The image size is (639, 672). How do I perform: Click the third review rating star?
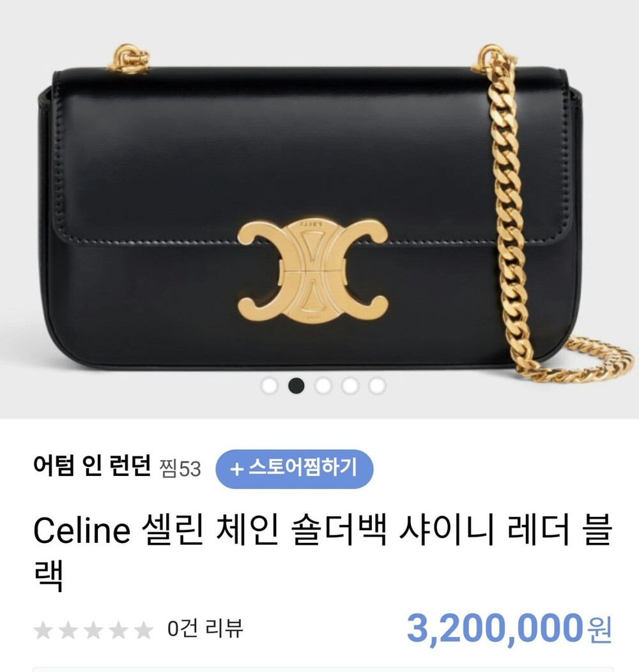(93, 630)
